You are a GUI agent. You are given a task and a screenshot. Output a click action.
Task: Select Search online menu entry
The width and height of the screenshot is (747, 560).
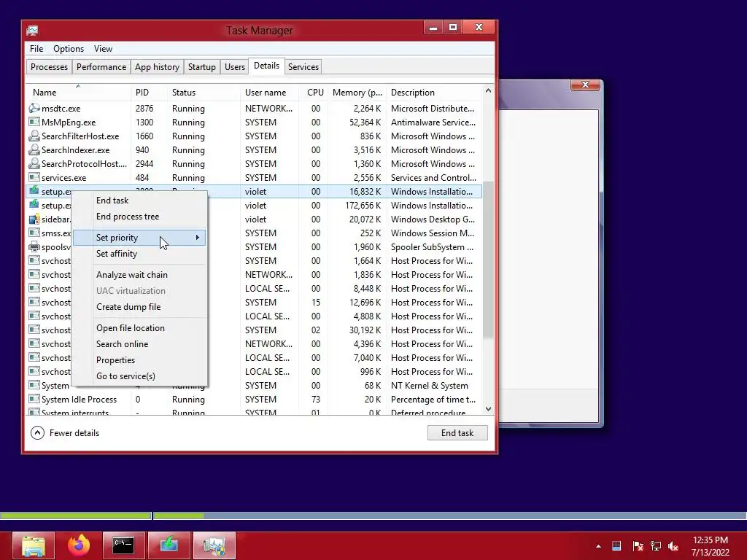pos(122,344)
